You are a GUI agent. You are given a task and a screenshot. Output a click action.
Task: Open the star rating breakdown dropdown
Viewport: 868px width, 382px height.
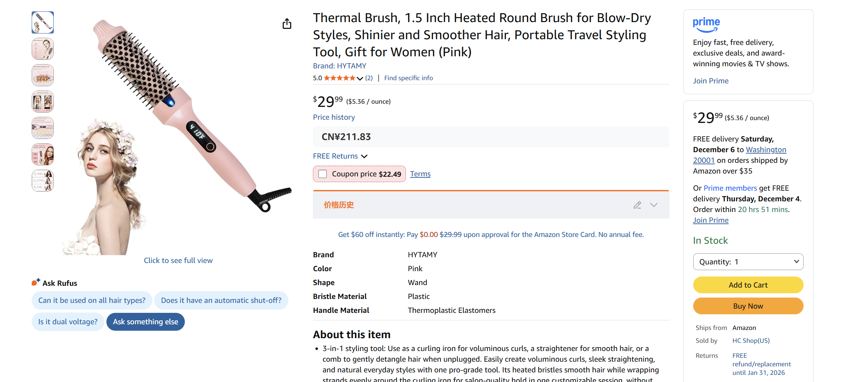(x=360, y=78)
